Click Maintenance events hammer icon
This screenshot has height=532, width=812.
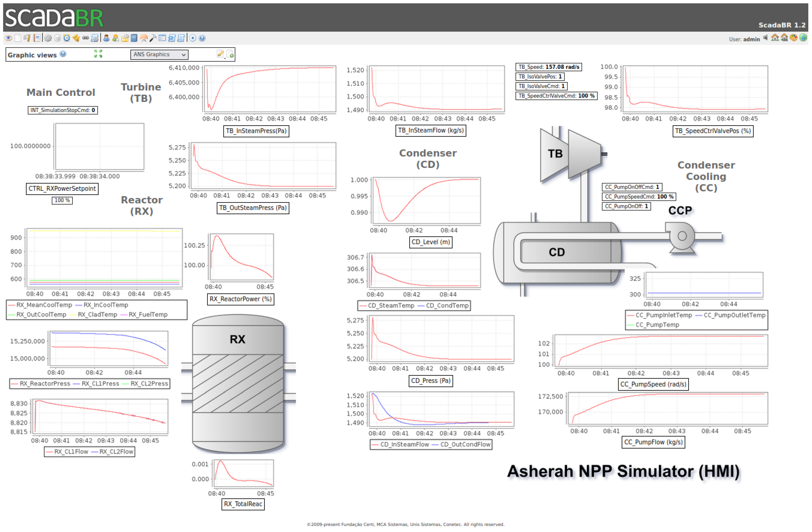click(153, 38)
